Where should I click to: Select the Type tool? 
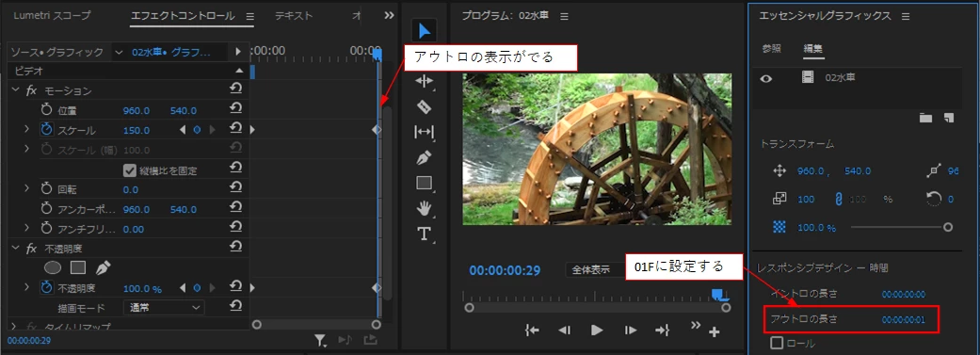click(425, 234)
